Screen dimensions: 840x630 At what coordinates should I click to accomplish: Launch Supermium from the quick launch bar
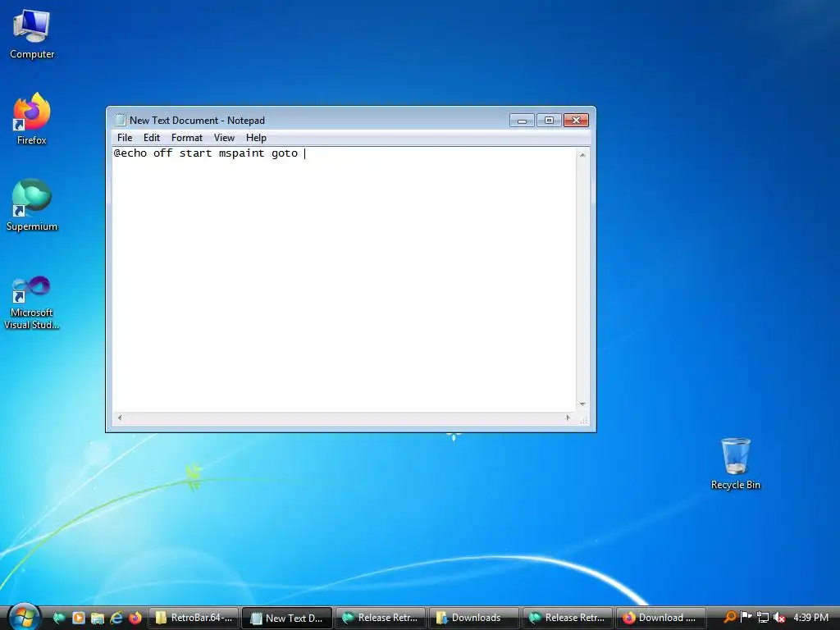[x=59, y=618]
